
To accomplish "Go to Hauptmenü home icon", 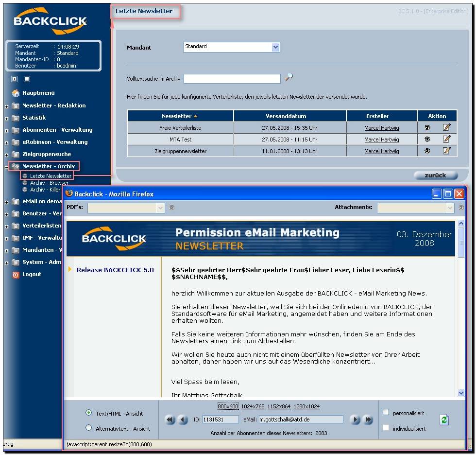I will tap(16, 93).
